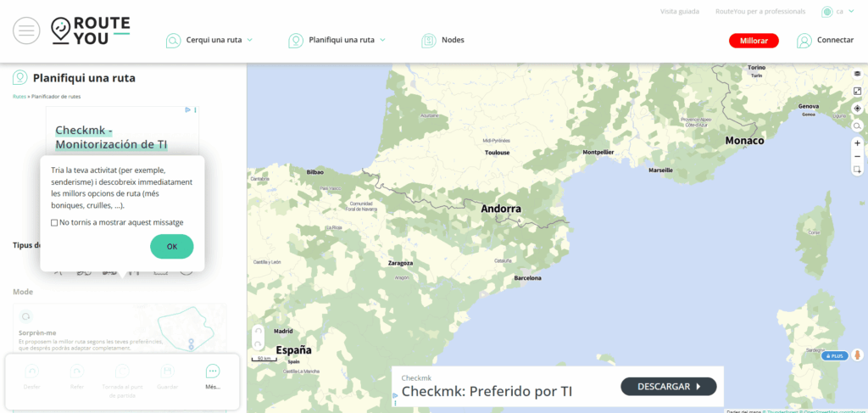Image resolution: width=868 pixels, height=413 pixels.
Task: Click the Sorprèn-me refresh icon
Action: coord(25,316)
